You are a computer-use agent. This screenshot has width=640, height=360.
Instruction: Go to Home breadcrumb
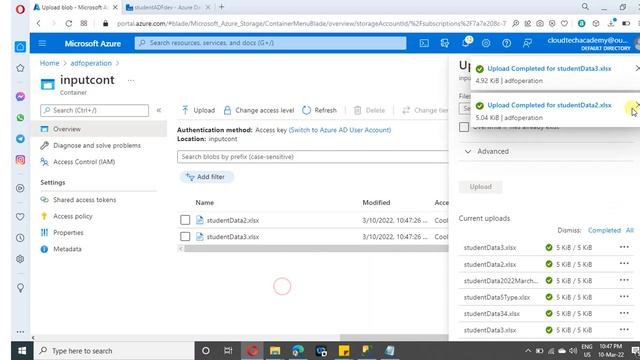[x=49, y=63]
